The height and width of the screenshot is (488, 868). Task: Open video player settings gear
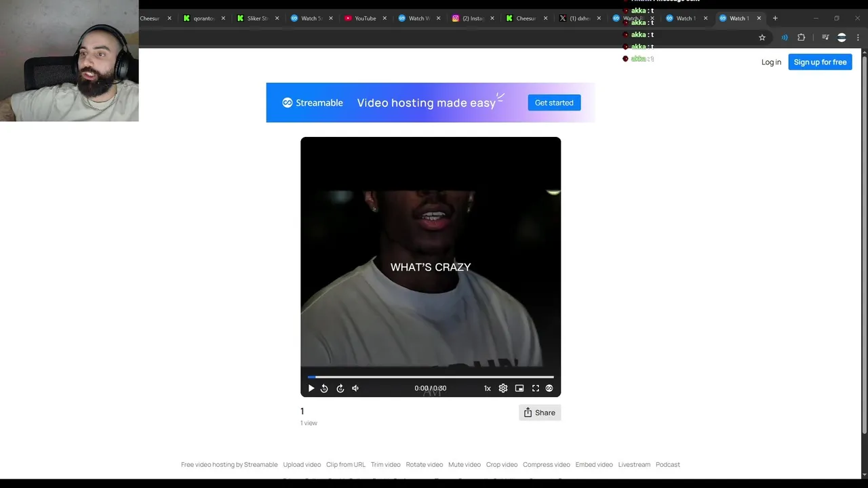[x=503, y=388]
